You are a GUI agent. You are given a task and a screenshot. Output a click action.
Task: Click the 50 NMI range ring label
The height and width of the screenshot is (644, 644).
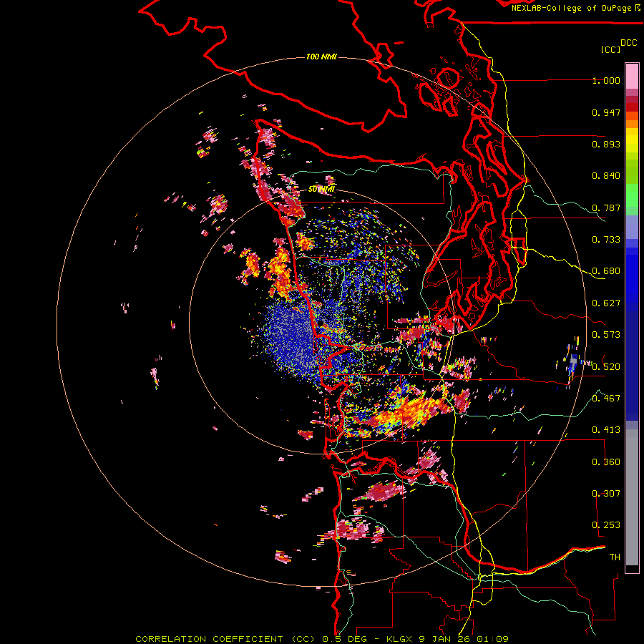coord(321,189)
